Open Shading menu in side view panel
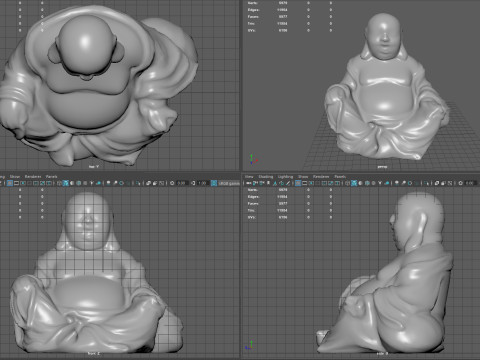The height and width of the screenshot is (360, 480). pos(266,177)
